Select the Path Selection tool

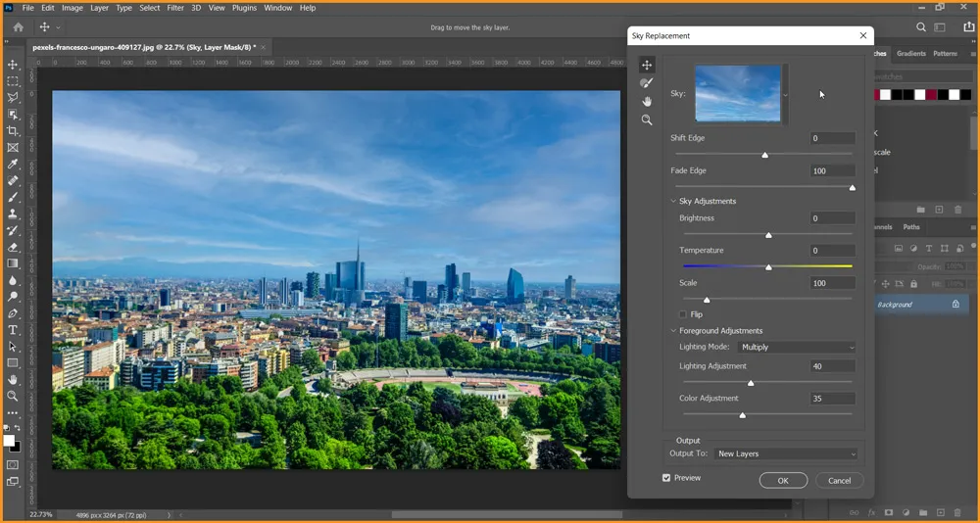pyautogui.click(x=13, y=346)
